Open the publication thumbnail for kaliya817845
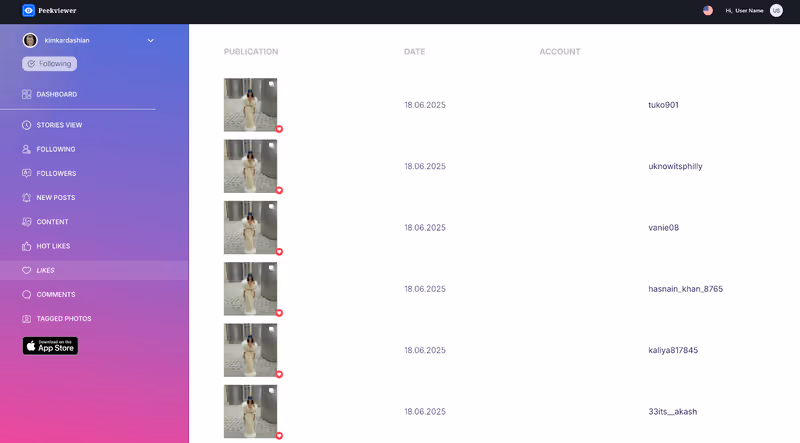The image size is (800, 443). [x=251, y=350]
